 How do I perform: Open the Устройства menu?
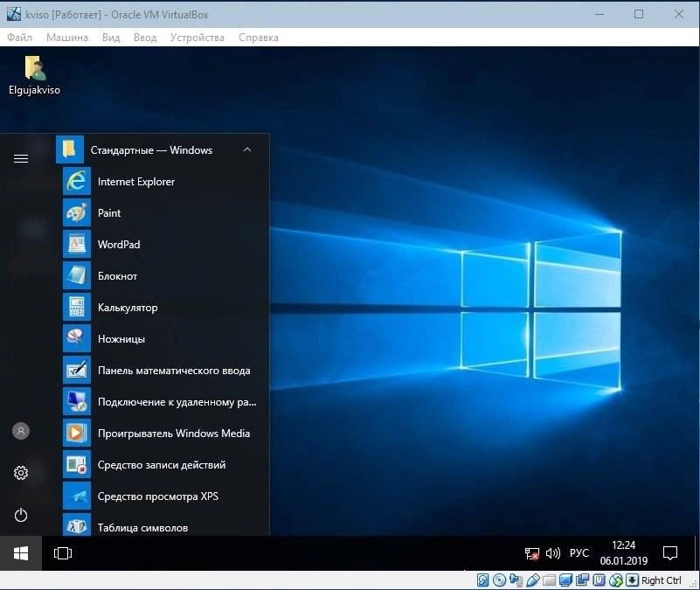pyautogui.click(x=198, y=38)
